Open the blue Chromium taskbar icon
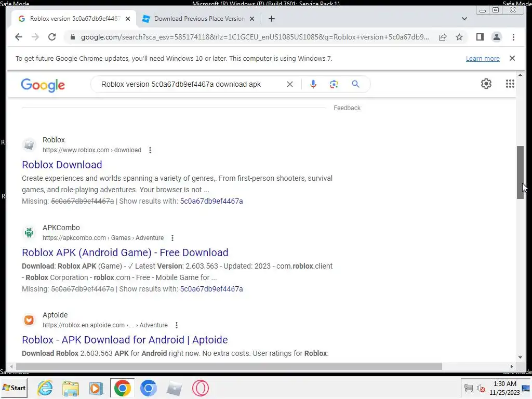This screenshot has width=532, height=399. coord(148,388)
